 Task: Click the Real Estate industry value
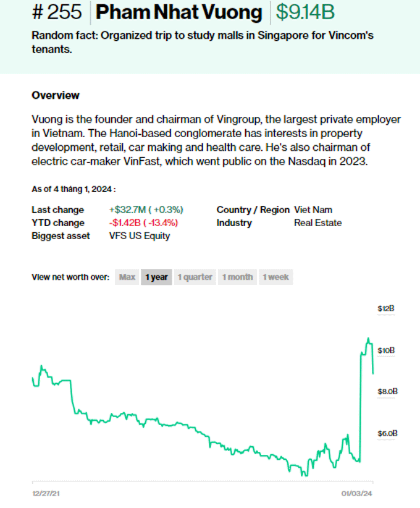click(318, 223)
